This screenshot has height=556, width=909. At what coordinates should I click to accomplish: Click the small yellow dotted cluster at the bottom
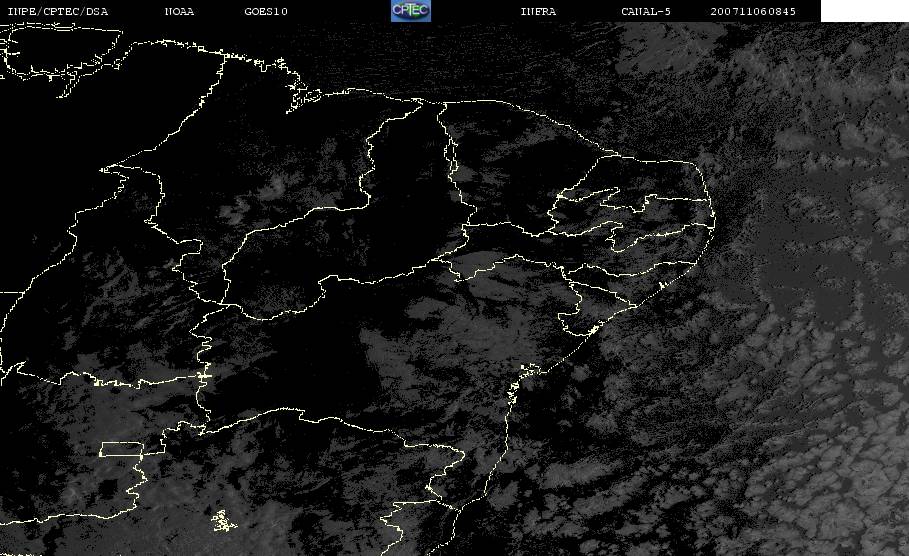[221, 520]
